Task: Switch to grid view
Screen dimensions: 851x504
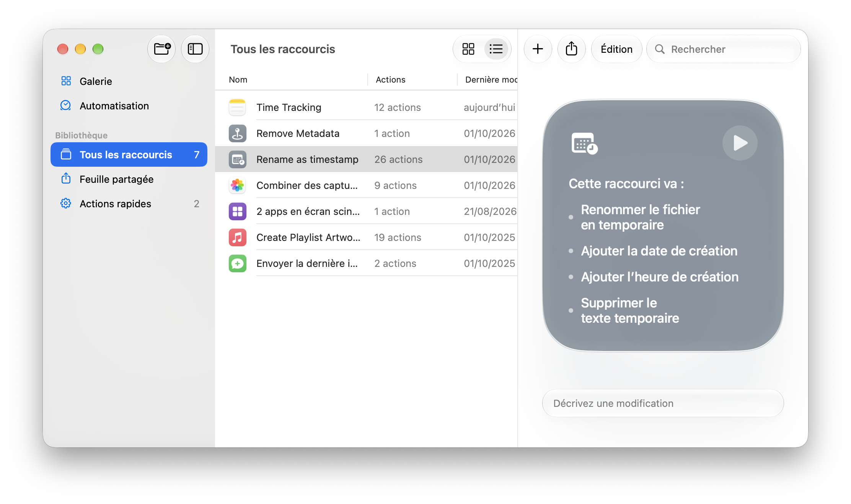Action: pos(468,49)
